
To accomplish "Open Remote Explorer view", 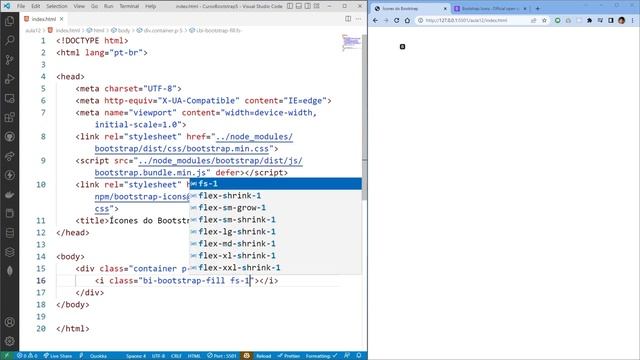I will pyautogui.click(x=9, y=98).
